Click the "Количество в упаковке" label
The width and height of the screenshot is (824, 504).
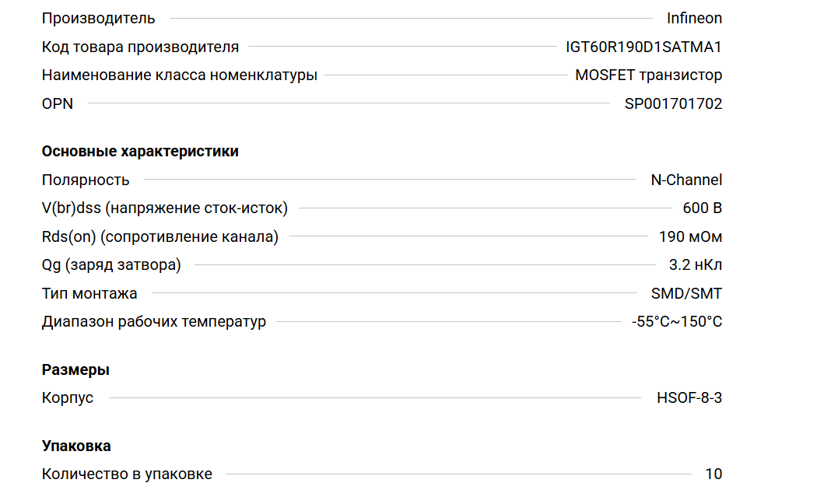pyautogui.click(x=127, y=474)
